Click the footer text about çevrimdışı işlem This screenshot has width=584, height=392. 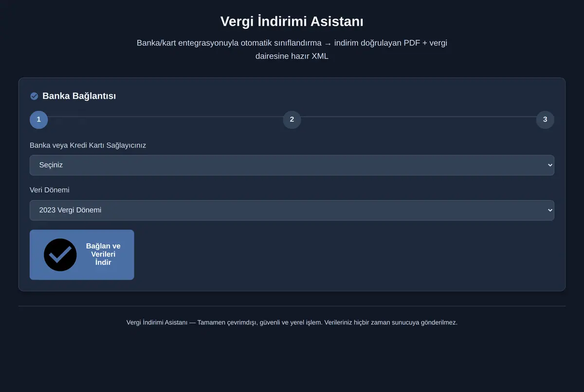[x=292, y=322]
